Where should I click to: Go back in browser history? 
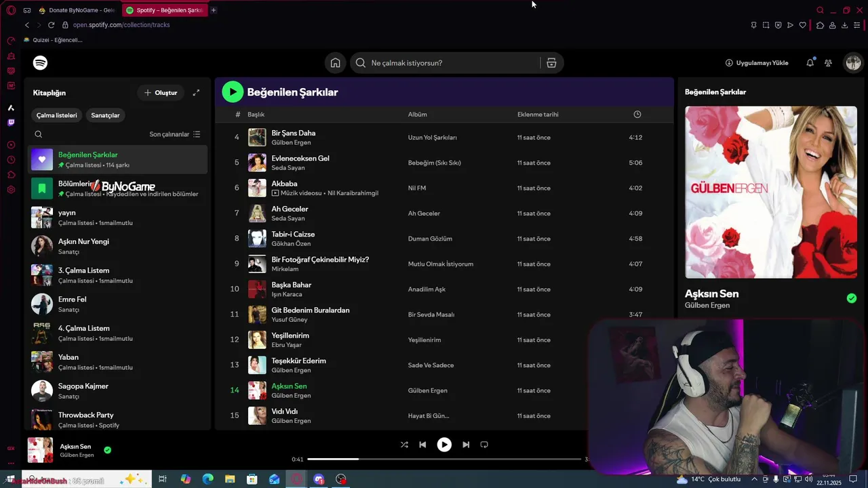(27, 25)
